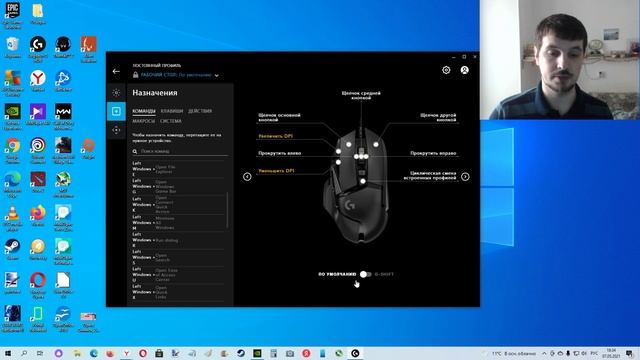Open Epic Games Launcher desktop shortcut

pyautogui.click(x=13, y=15)
